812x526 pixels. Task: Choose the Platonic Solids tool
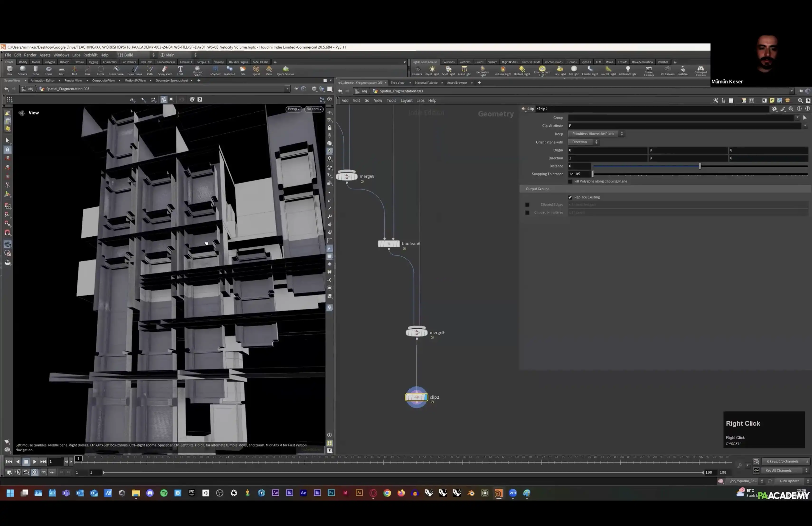coord(197,71)
